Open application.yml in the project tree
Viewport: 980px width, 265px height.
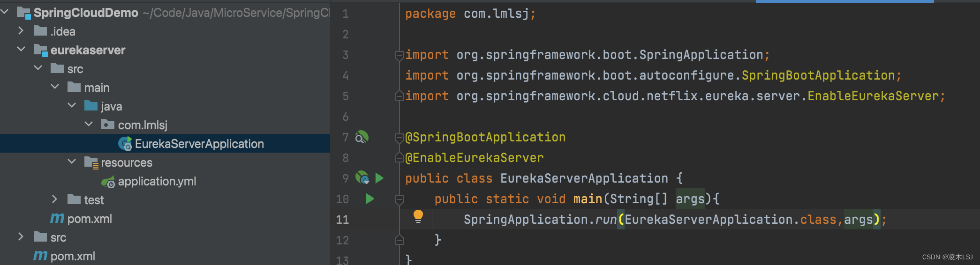(x=157, y=181)
